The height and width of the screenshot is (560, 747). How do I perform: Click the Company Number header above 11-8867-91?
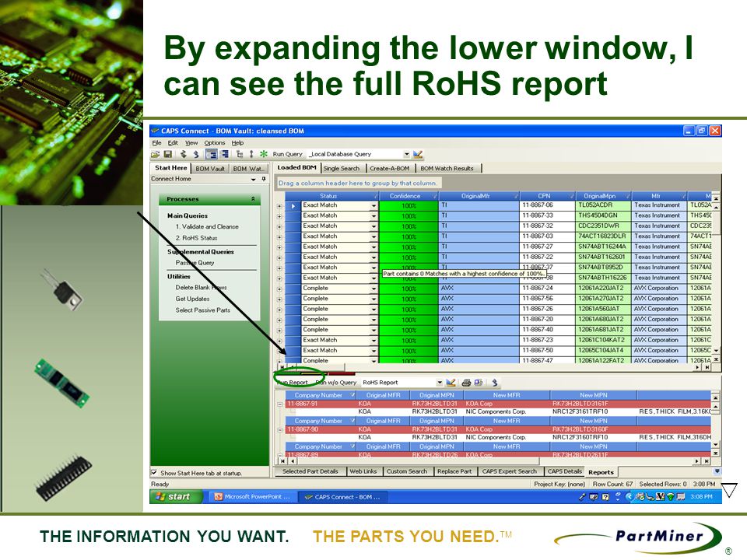321,395
